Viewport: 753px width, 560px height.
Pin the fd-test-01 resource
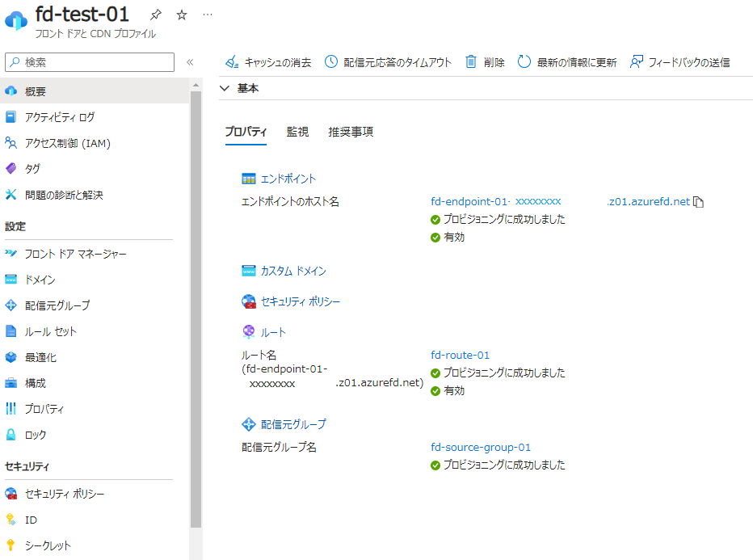coord(156,15)
